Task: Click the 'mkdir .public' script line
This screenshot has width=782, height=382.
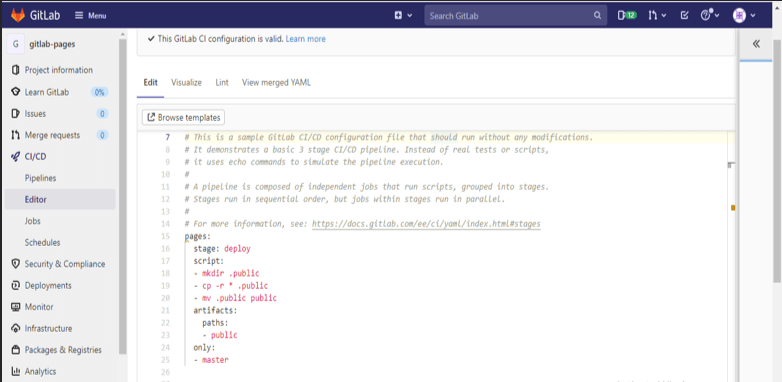Action: tap(227, 273)
